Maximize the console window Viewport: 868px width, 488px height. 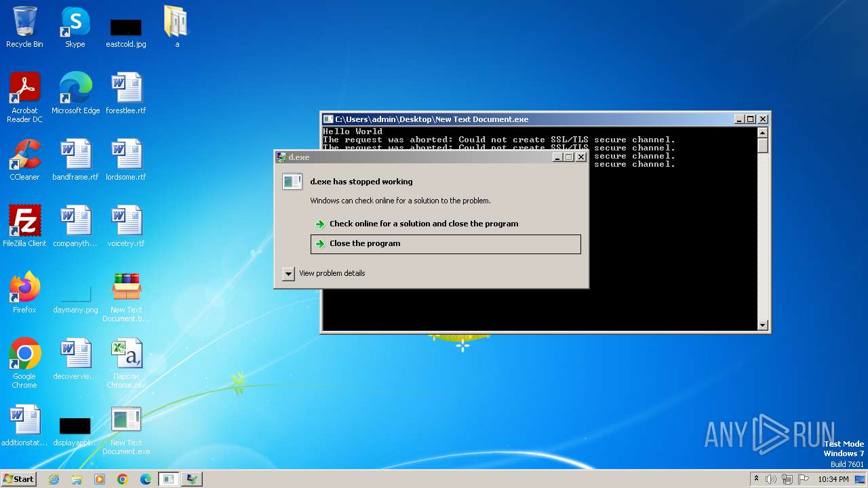click(751, 119)
